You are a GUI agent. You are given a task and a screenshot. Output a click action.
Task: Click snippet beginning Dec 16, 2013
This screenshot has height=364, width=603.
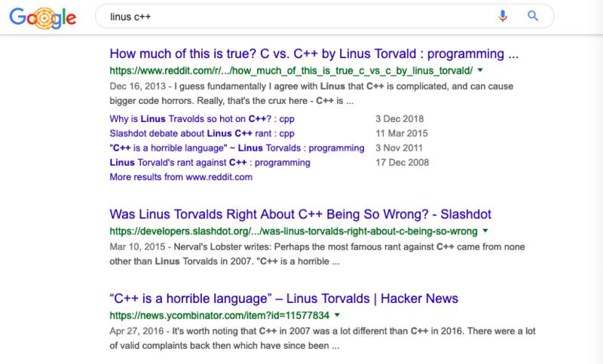[x=311, y=93]
